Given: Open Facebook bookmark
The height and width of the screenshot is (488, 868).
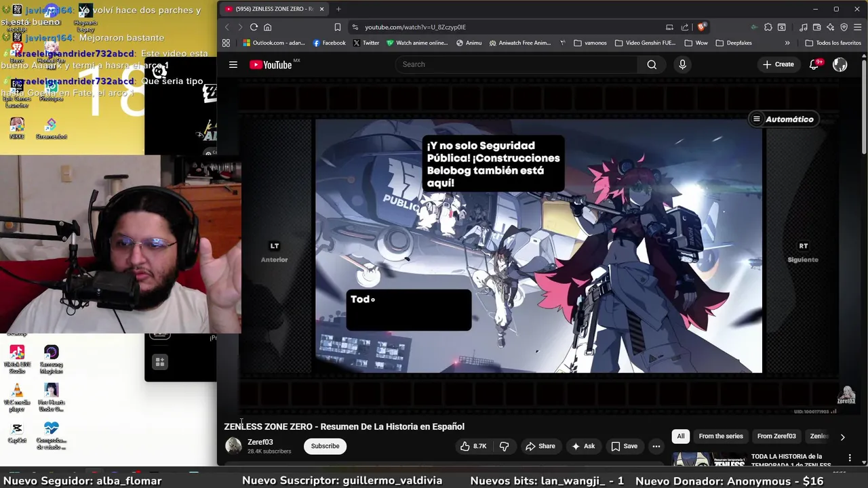Looking at the screenshot, I should (x=330, y=43).
